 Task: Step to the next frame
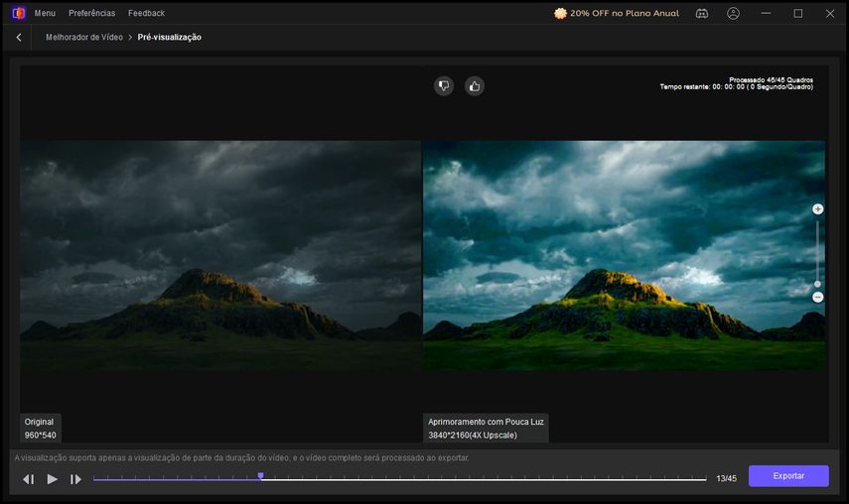pos(75,479)
